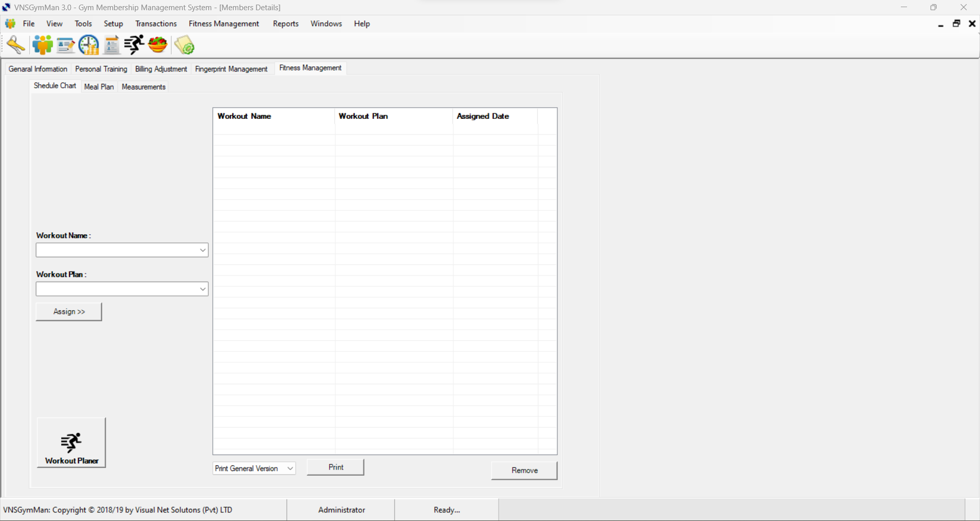Select the Shedule Chart sub-tab
Viewport: 980px width, 521px height.
click(x=55, y=86)
